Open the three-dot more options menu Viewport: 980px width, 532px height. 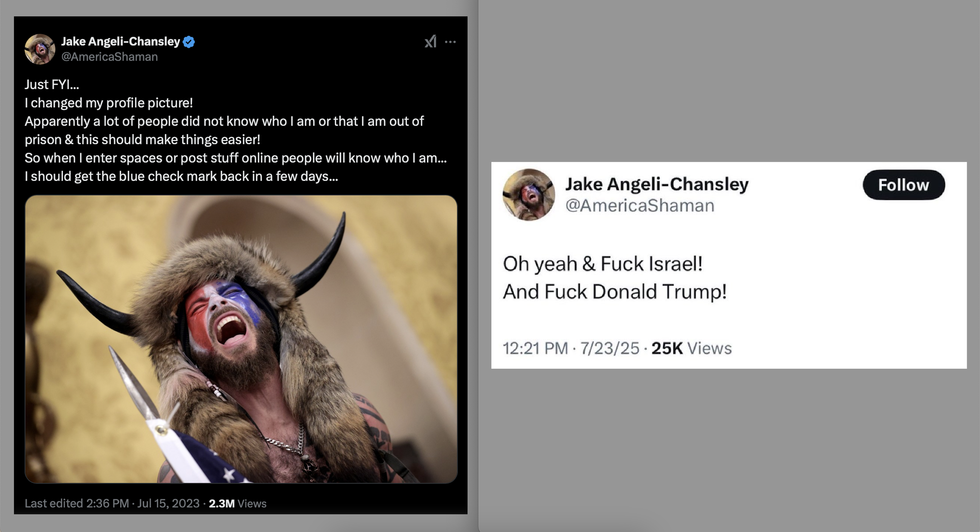(x=451, y=42)
